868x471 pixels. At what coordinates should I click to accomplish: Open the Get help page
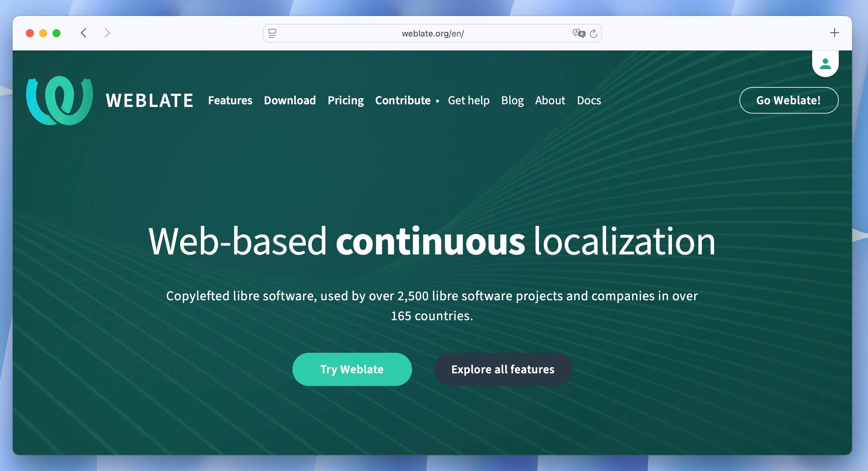pos(469,100)
